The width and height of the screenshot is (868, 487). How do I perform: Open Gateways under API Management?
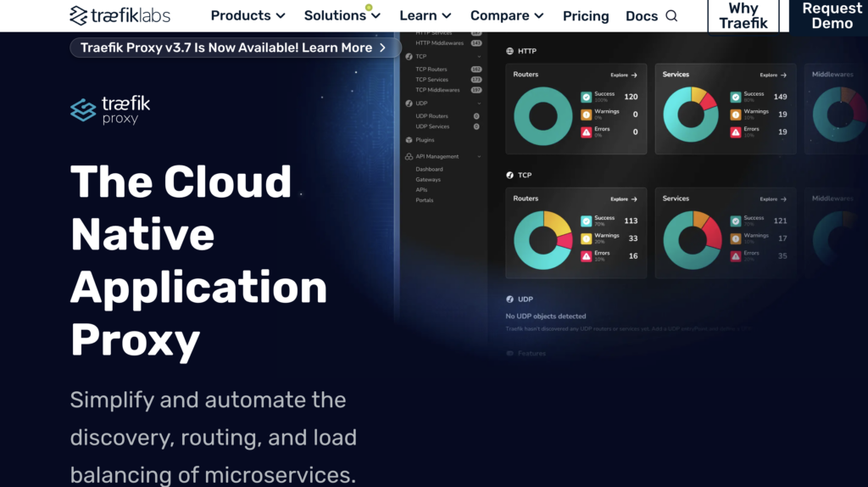[x=428, y=180]
